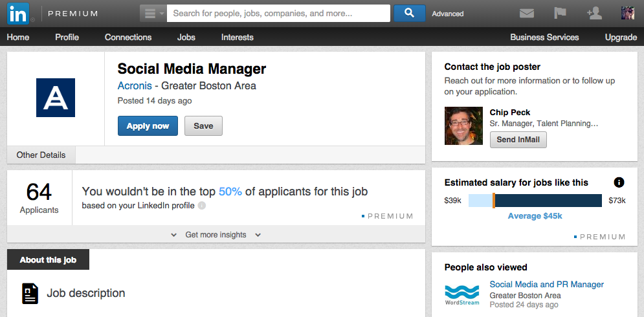Click the Chip Peck name
Image resolution: width=644 pixels, height=317 pixels.
click(x=509, y=112)
